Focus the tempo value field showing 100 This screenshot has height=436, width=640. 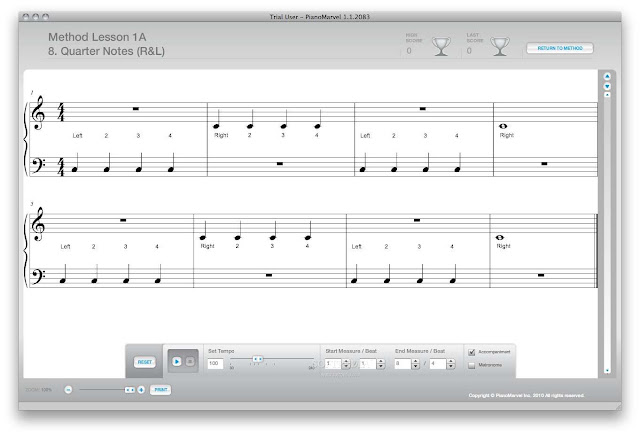(x=215, y=363)
